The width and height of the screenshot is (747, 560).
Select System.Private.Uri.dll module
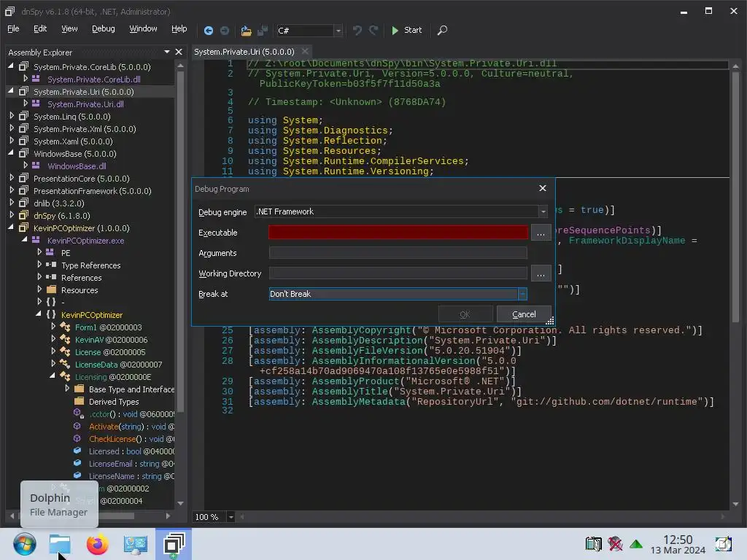coord(85,104)
